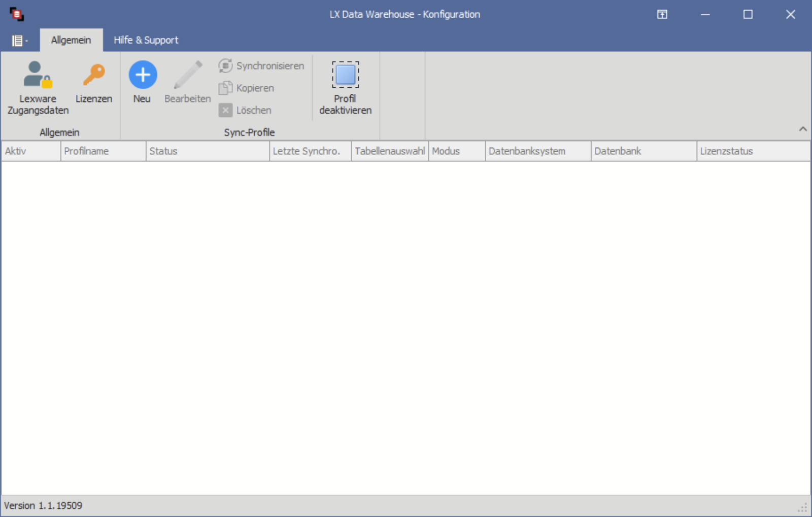Switch to the Allgemein tab
The image size is (812, 517).
(x=71, y=40)
